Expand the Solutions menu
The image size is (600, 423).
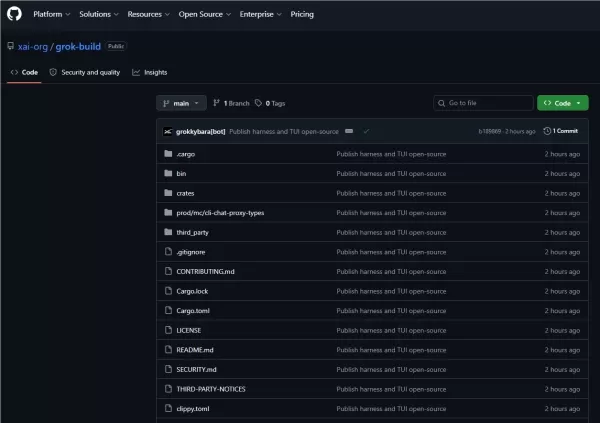click(99, 14)
